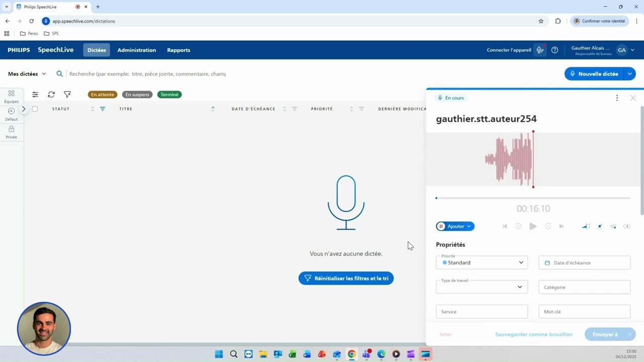Open the Ajouter record mode dropdown
Viewport: 644px width, 362px height.
pyautogui.click(x=468, y=226)
